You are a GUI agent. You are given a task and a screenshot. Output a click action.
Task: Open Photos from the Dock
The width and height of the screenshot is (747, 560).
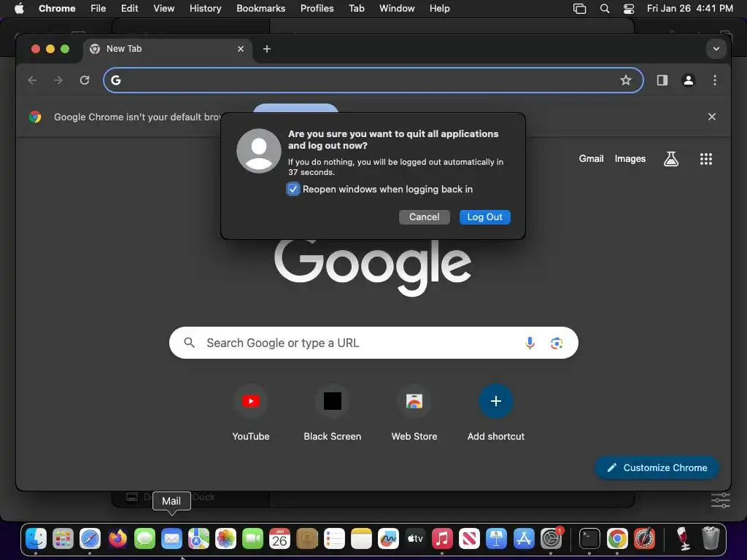click(x=226, y=539)
